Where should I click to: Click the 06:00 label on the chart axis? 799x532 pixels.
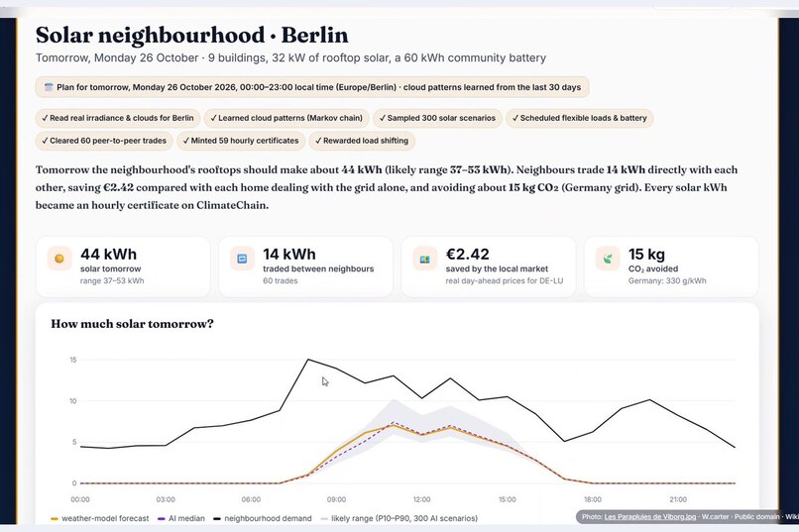(x=251, y=499)
